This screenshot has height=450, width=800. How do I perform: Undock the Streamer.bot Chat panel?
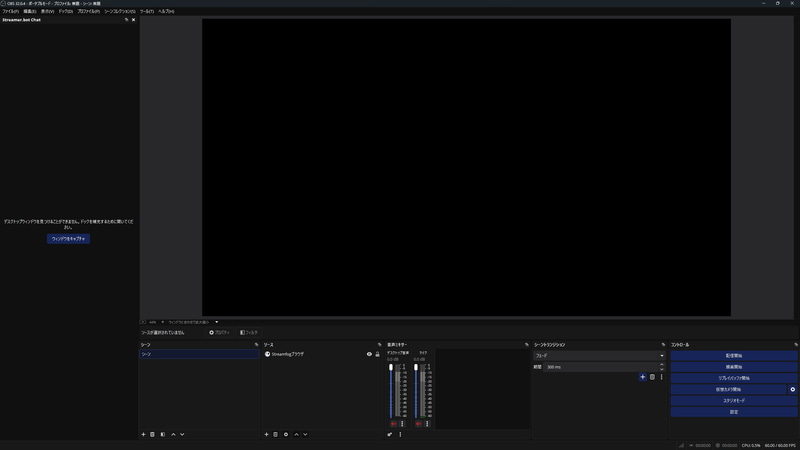[127, 20]
